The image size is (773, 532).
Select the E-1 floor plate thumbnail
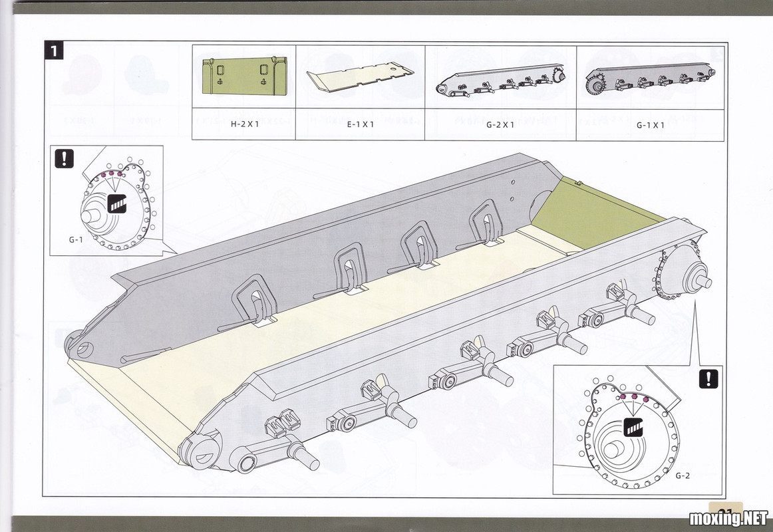[360, 76]
